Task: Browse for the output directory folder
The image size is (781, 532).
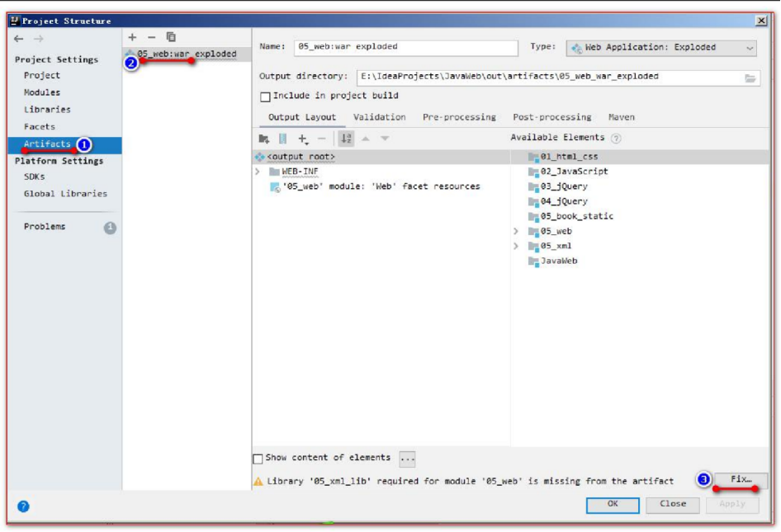Action: coord(750,78)
